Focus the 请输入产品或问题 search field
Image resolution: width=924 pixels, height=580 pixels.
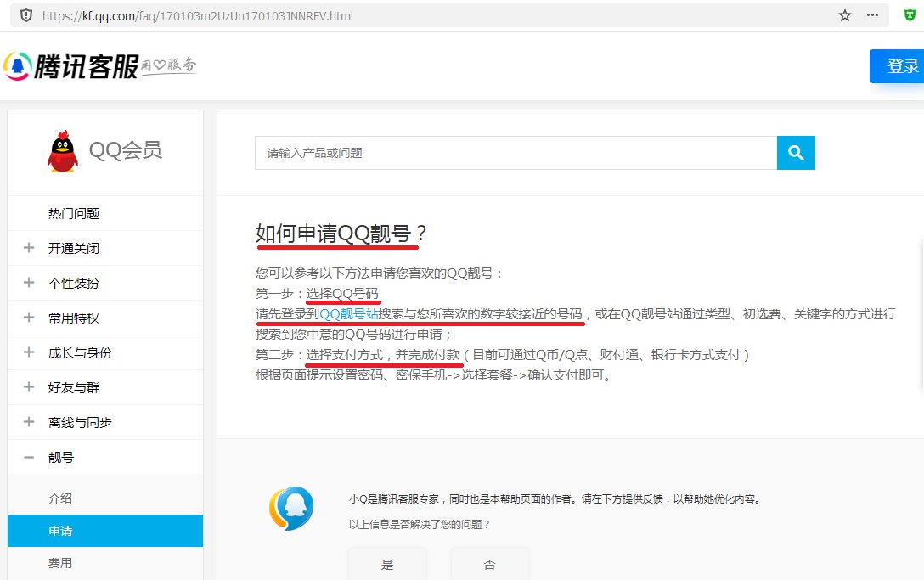click(516, 153)
